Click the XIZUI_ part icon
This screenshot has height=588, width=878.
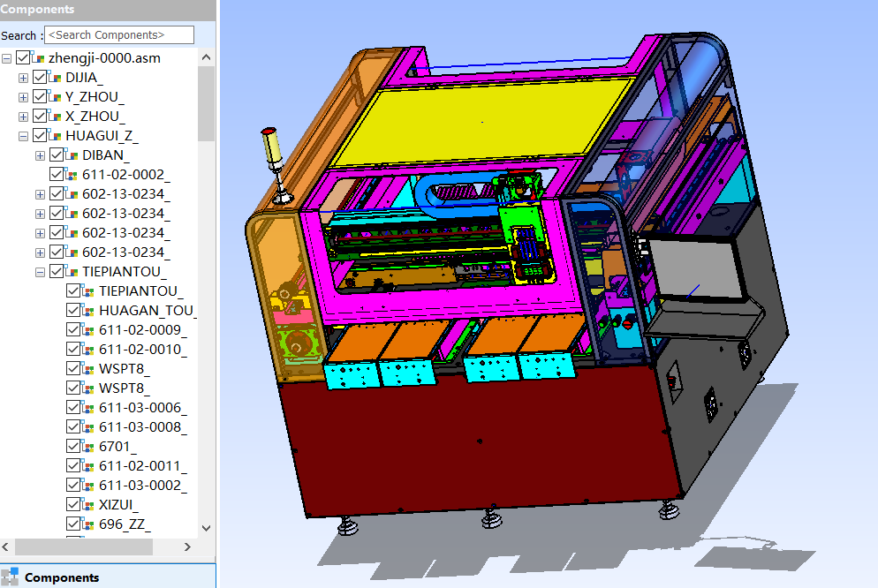point(90,505)
